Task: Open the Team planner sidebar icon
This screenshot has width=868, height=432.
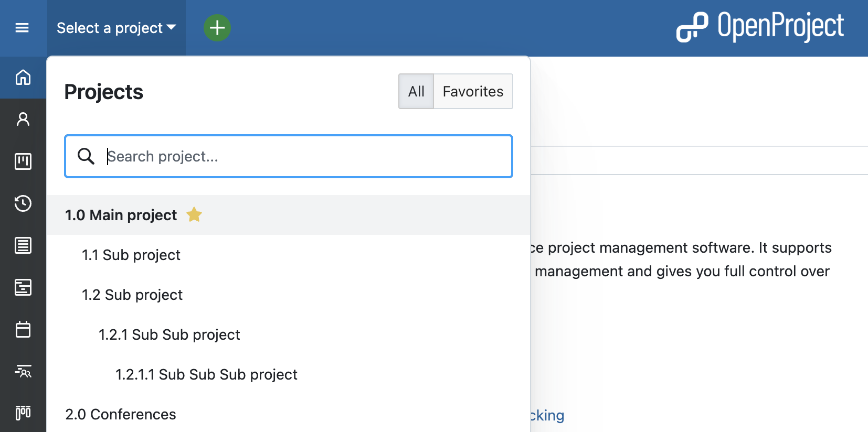Action: tap(23, 371)
